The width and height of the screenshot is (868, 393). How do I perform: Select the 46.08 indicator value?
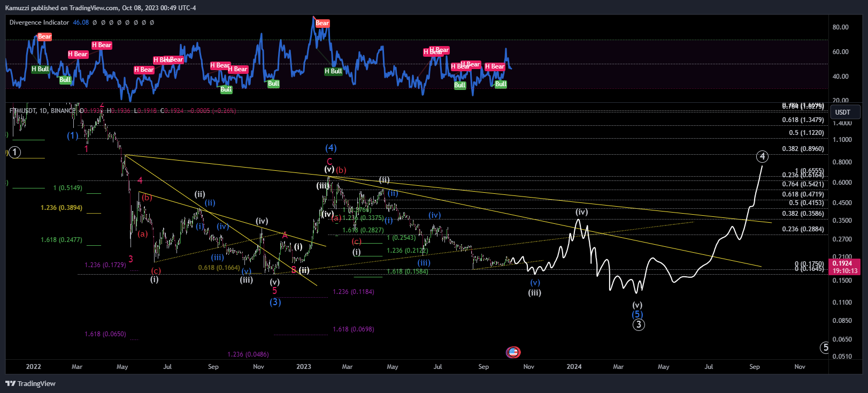81,22
